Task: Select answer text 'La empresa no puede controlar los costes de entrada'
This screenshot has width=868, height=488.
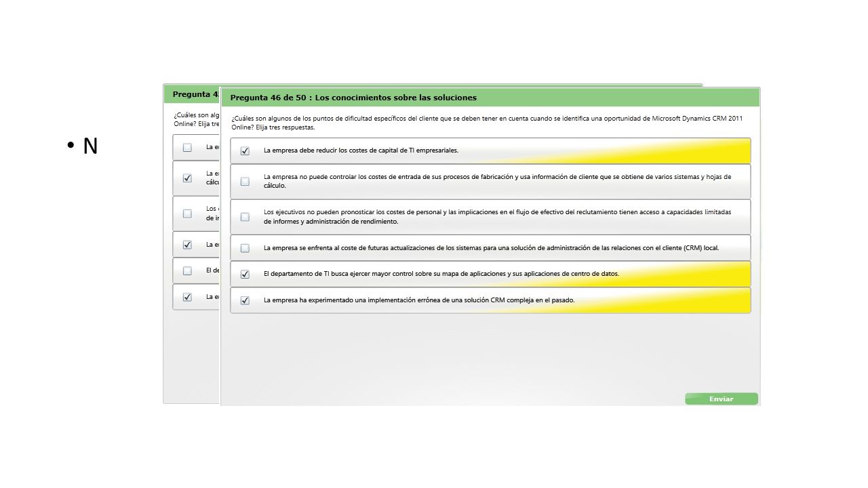Action: 497,181
